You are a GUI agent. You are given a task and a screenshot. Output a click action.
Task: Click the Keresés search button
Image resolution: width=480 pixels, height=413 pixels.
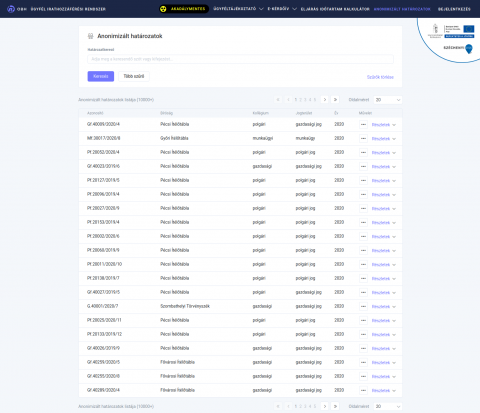(x=101, y=76)
